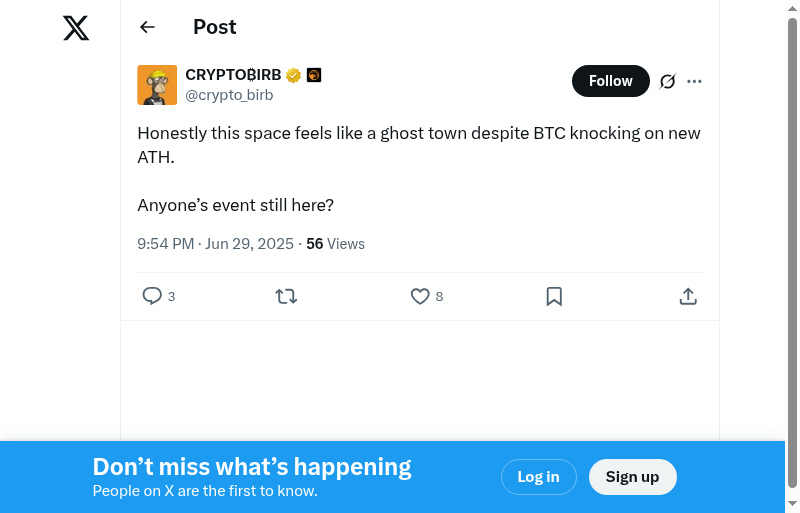Image resolution: width=800 pixels, height=513 pixels.
Task: Open the three-dot more options menu
Action: tap(695, 81)
